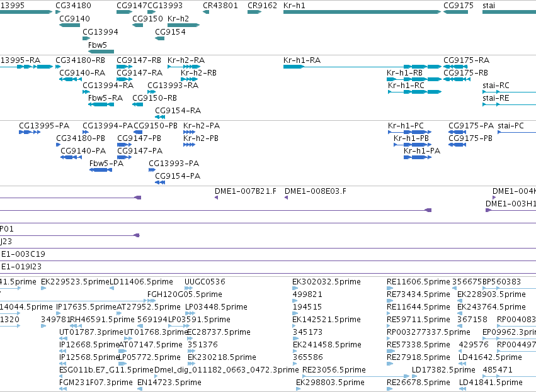Screen dimensions: 536x392
Task: Click the EK302032.5prime EST label
Action: (326, 282)
